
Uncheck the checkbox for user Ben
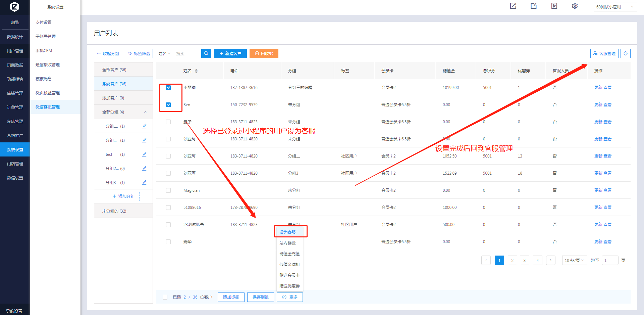click(168, 105)
